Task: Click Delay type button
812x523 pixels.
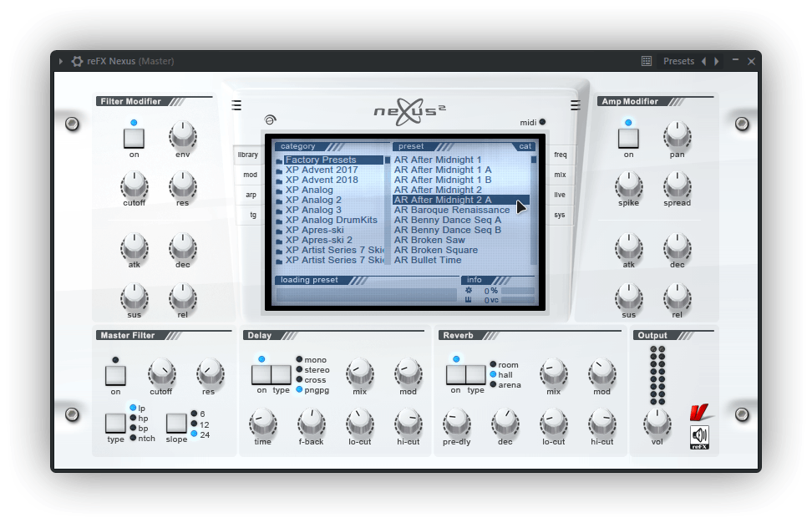Action: click(x=282, y=375)
